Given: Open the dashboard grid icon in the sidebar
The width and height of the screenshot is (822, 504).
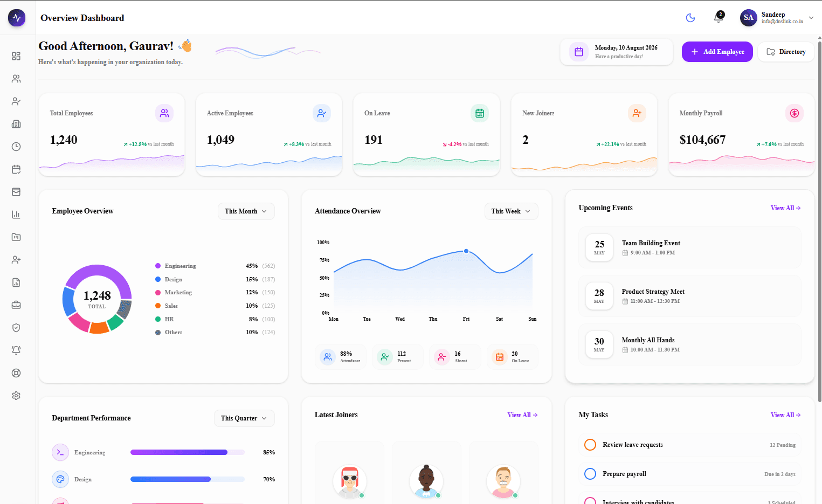Looking at the screenshot, I should coord(16,56).
